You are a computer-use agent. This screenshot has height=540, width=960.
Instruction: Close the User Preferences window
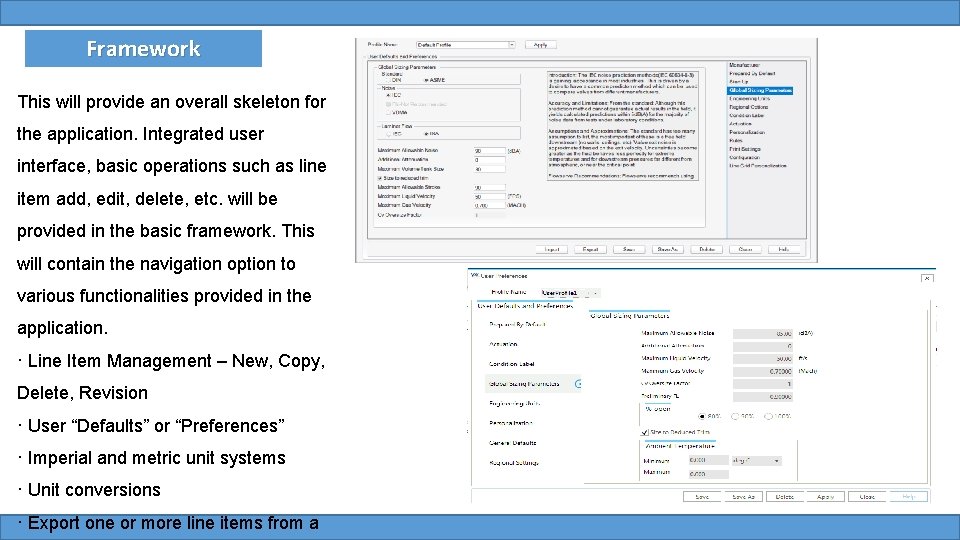click(x=927, y=278)
